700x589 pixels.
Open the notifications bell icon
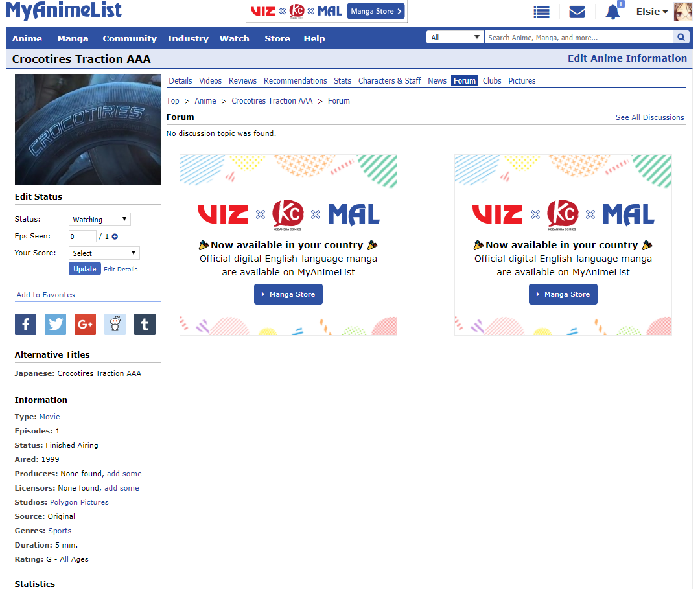[x=613, y=12]
